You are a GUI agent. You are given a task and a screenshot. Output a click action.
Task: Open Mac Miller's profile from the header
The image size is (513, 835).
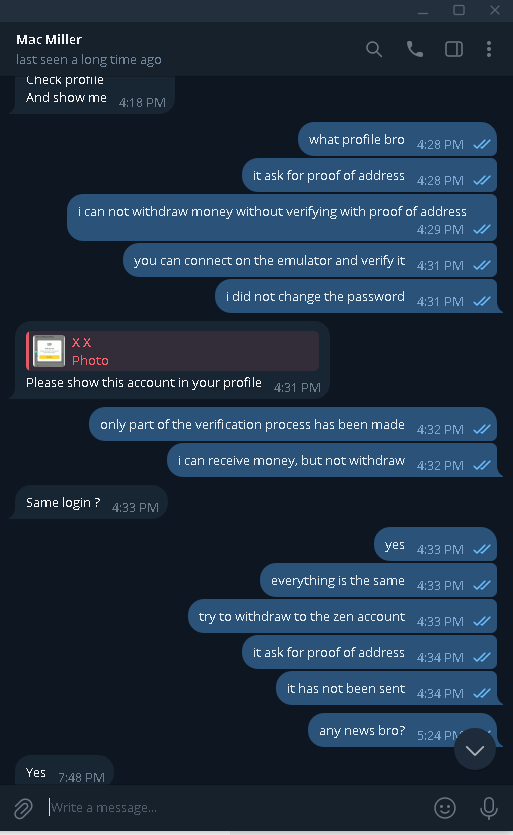(49, 39)
